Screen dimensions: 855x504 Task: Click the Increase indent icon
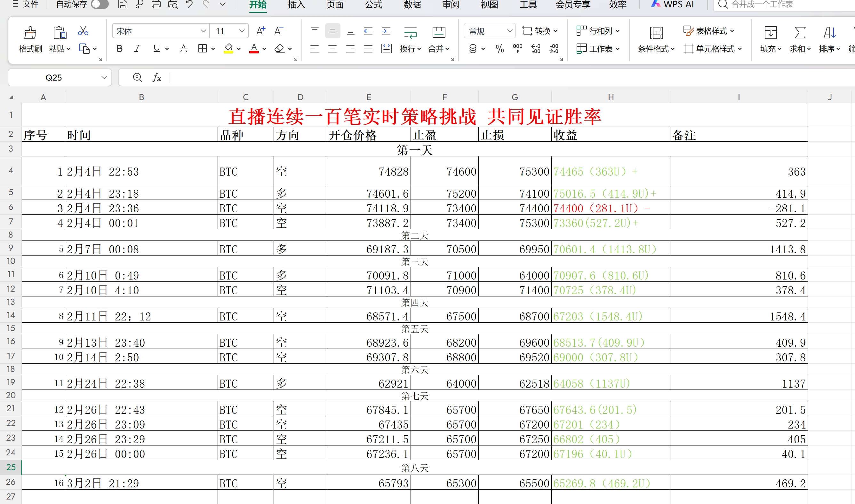tap(386, 31)
